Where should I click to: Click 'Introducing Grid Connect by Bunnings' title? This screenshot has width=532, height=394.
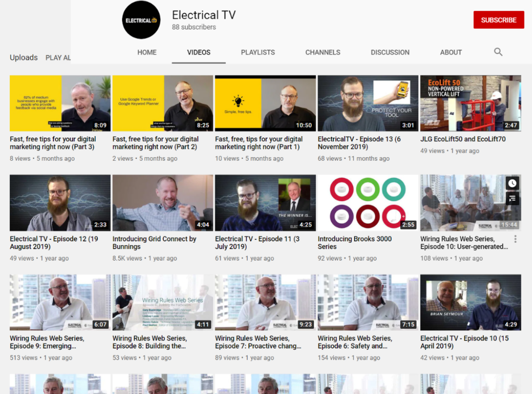pyautogui.click(x=154, y=242)
